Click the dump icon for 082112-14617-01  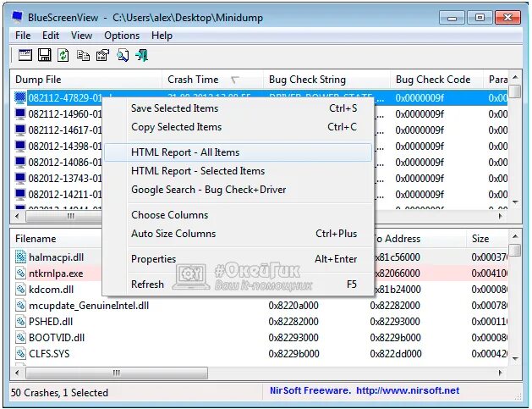pyautogui.click(x=20, y=130)
